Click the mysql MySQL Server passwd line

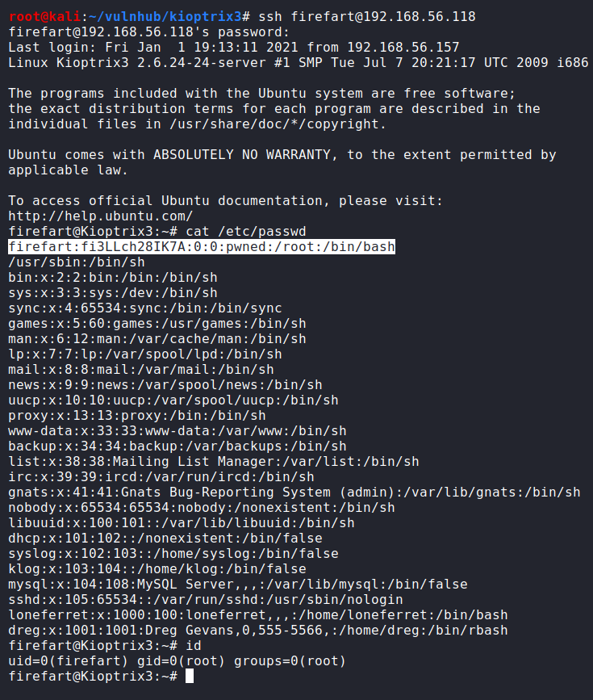click(x=238, y=584)
